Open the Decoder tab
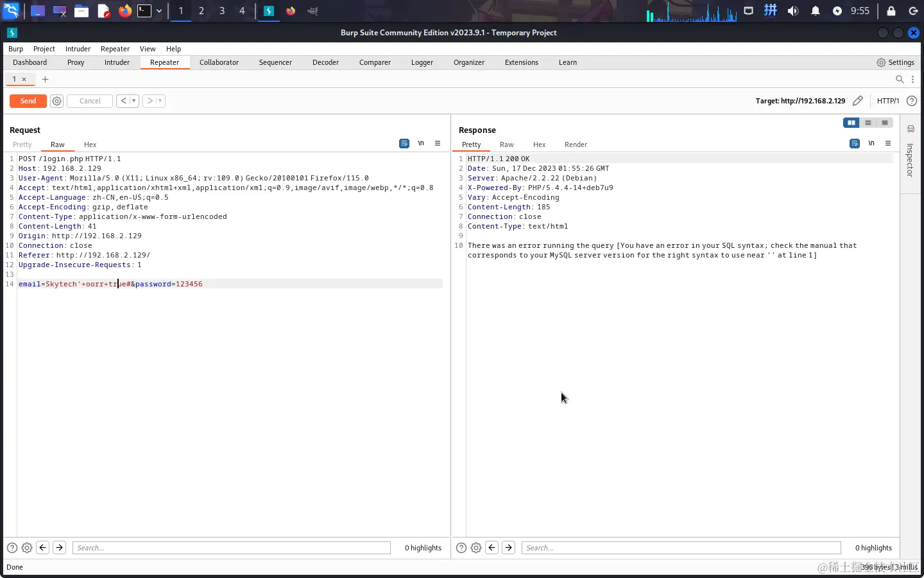 325,62
